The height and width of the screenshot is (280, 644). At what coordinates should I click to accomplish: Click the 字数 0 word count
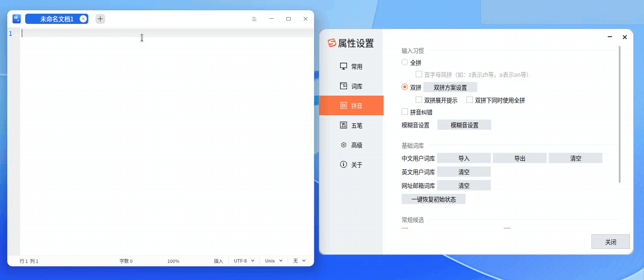[x=126, y=261]
